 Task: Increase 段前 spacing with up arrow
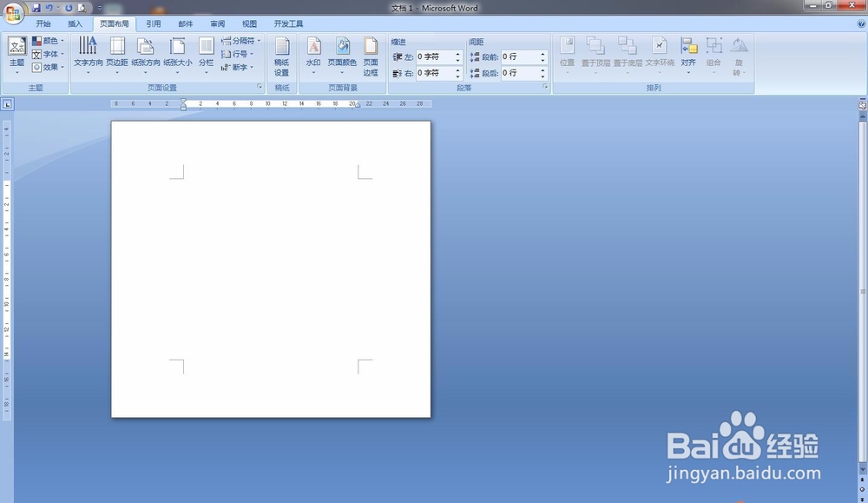(x=543, y=54)
